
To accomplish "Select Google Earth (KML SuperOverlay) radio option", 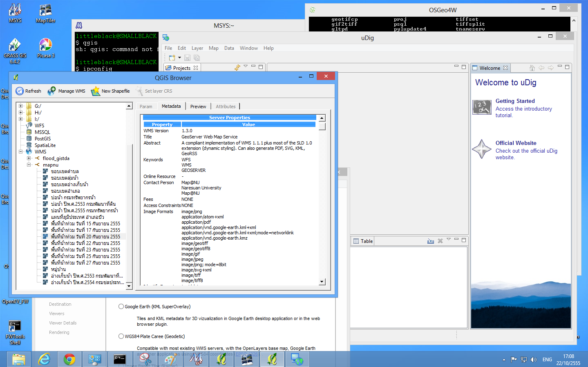I will tap(121, 307).
